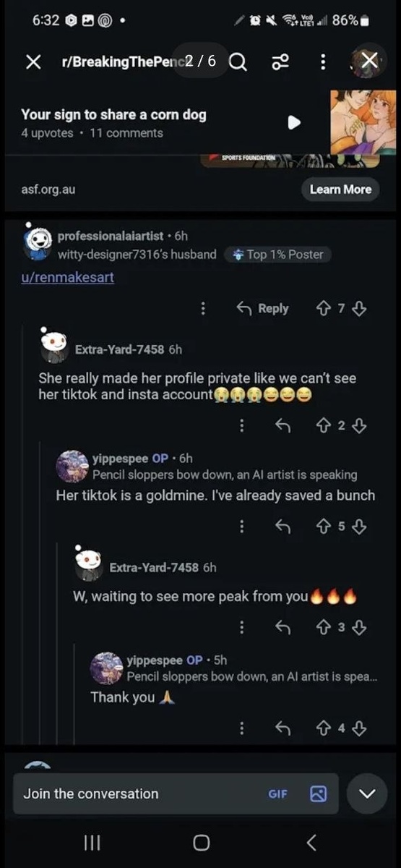Downvote professionalaiartist's comment with 7 votes
Screen dimensions: 401x868
[360, 309]
